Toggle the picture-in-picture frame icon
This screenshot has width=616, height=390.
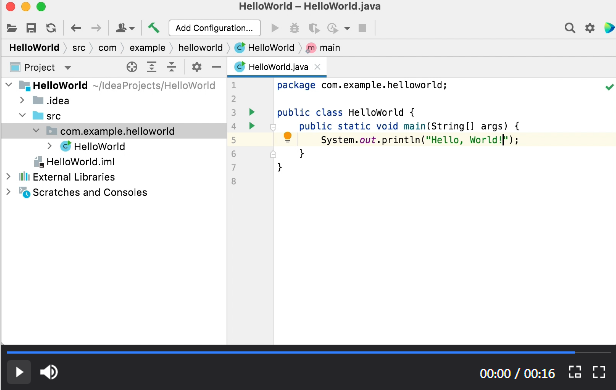click(x=575, y=372)
